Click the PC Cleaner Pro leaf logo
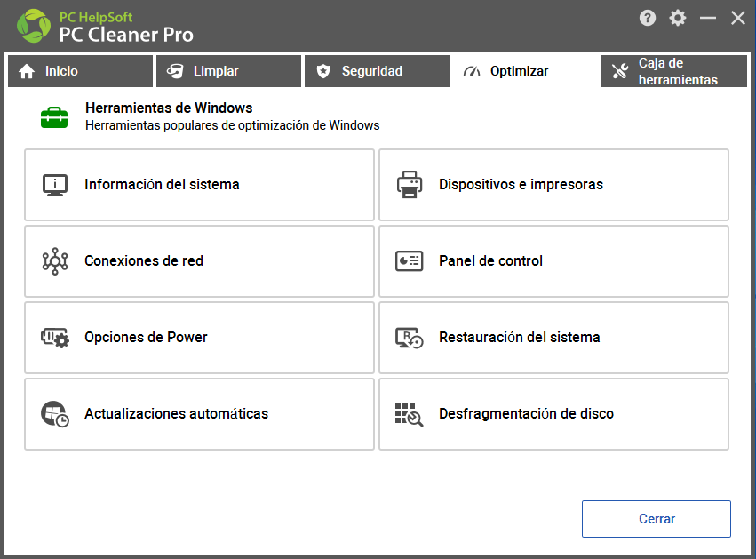 tap(33, 26)
